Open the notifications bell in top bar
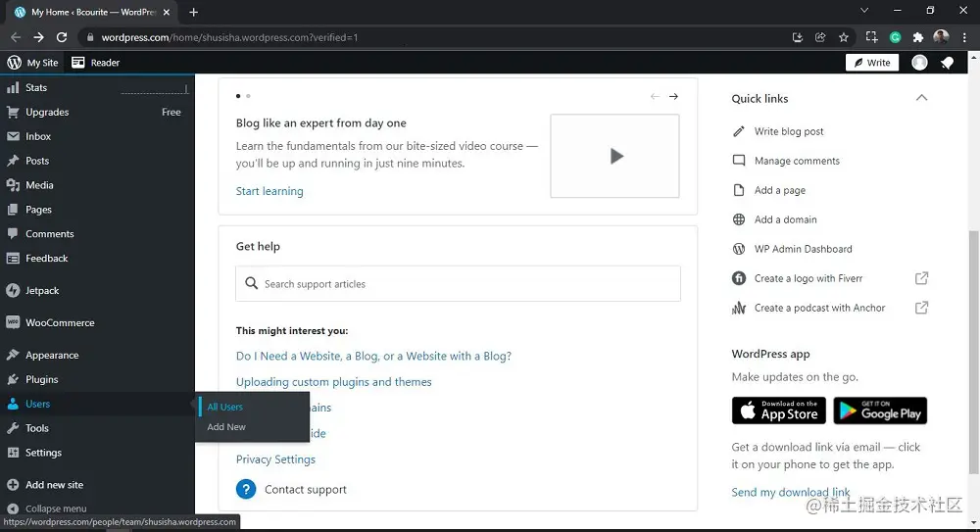 click(x=947, y=63)
